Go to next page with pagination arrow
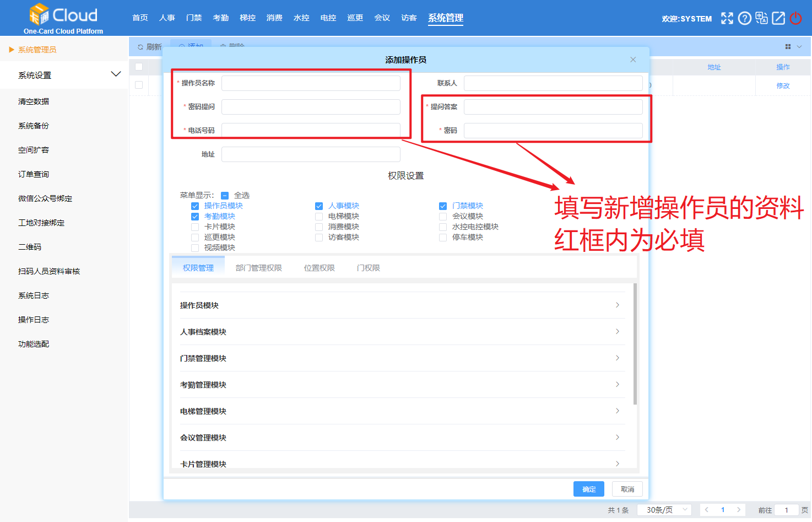This screenshot has width=812, height=522. [739, 510]
